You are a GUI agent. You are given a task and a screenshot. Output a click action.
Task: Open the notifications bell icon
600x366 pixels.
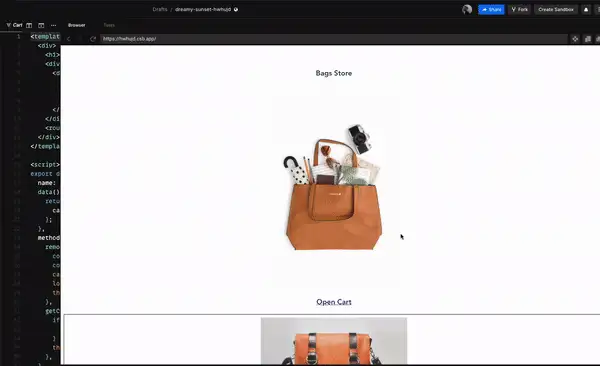(x=586, y=10)
